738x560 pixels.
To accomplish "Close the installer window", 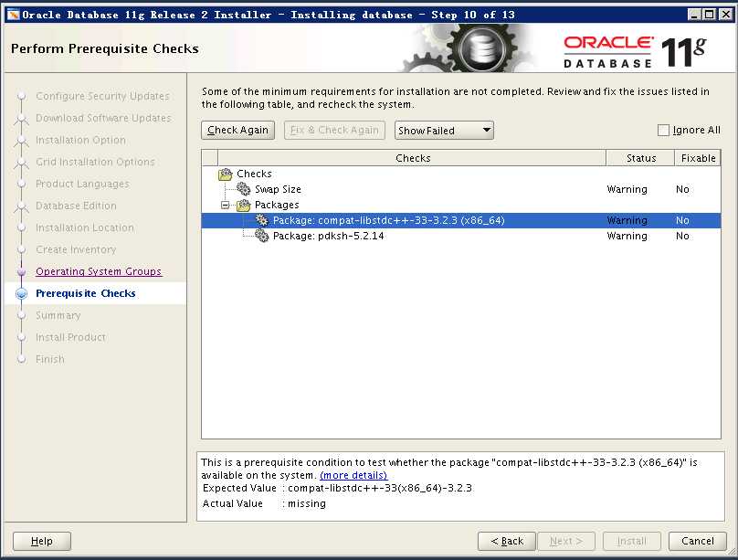I will (726, 15).
